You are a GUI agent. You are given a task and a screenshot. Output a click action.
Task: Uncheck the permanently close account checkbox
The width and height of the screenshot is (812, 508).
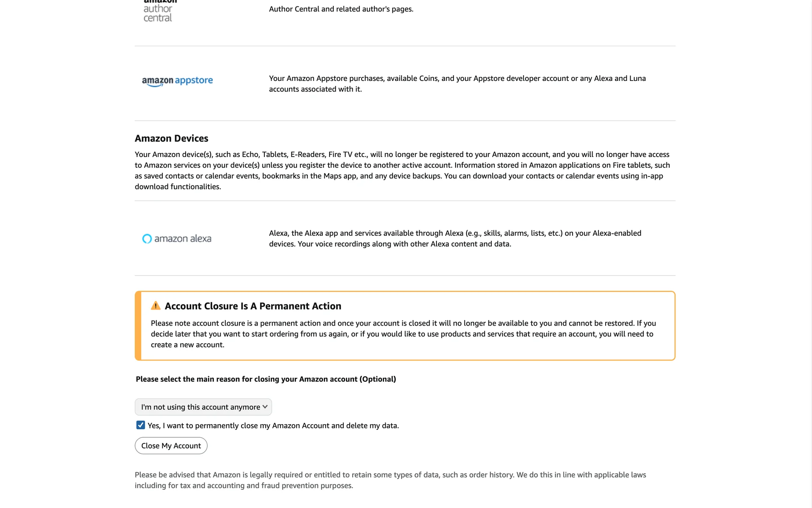pos(140,425)
